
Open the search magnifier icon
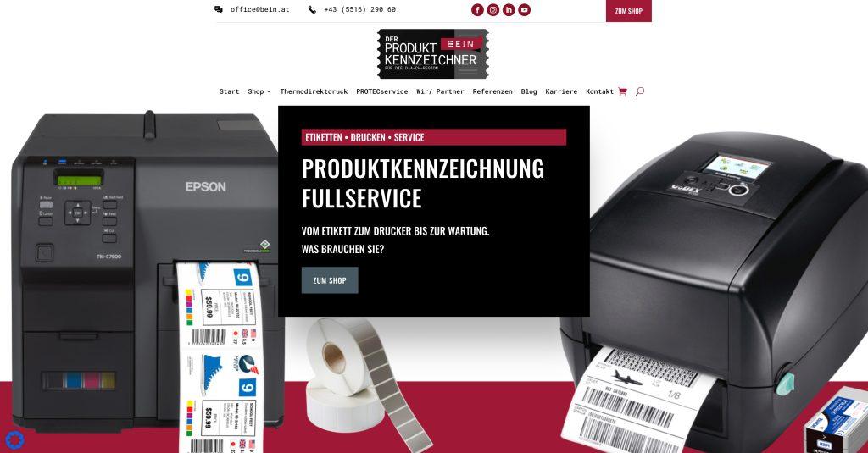click(640, 91)
